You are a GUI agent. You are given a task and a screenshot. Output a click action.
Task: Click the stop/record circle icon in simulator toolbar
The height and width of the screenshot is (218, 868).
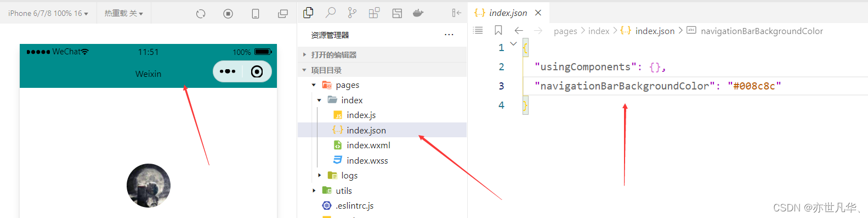point(228,14)
